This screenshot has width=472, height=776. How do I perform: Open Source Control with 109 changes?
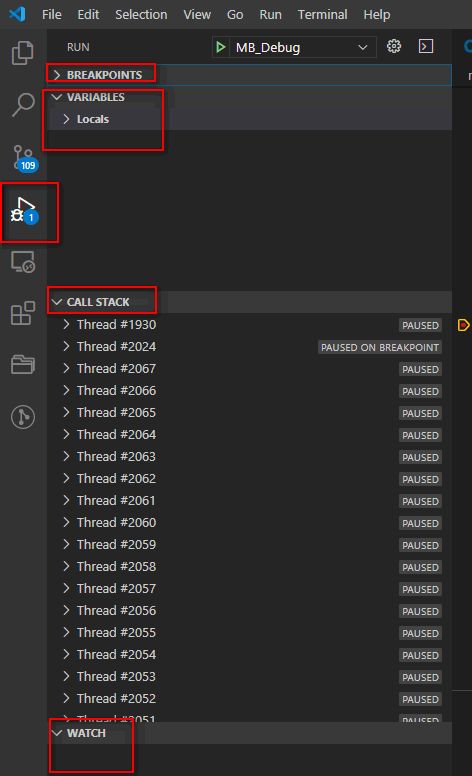[x=25, y=158]
